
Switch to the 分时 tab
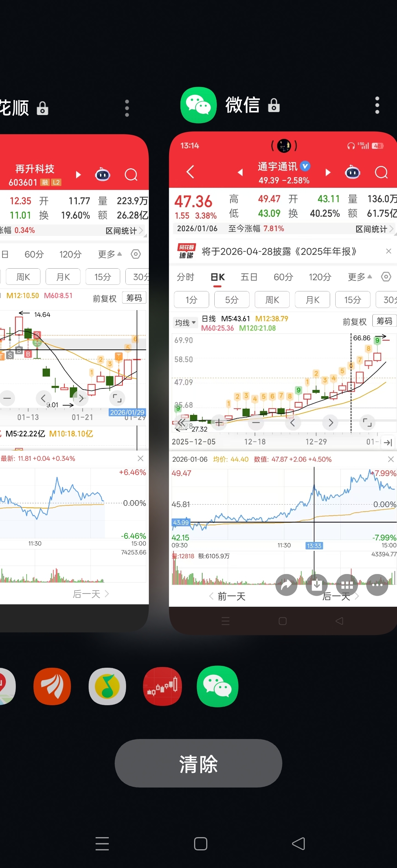point(185,277)
